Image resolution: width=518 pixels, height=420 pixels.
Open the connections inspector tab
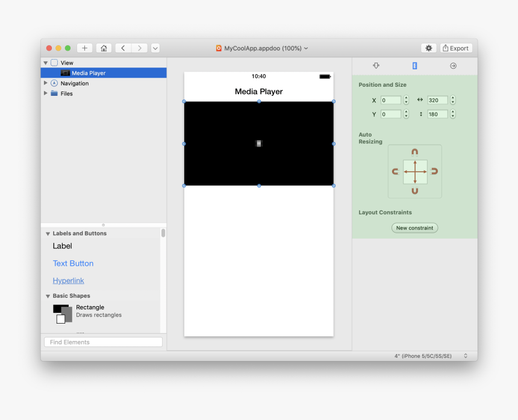point(453,66)
